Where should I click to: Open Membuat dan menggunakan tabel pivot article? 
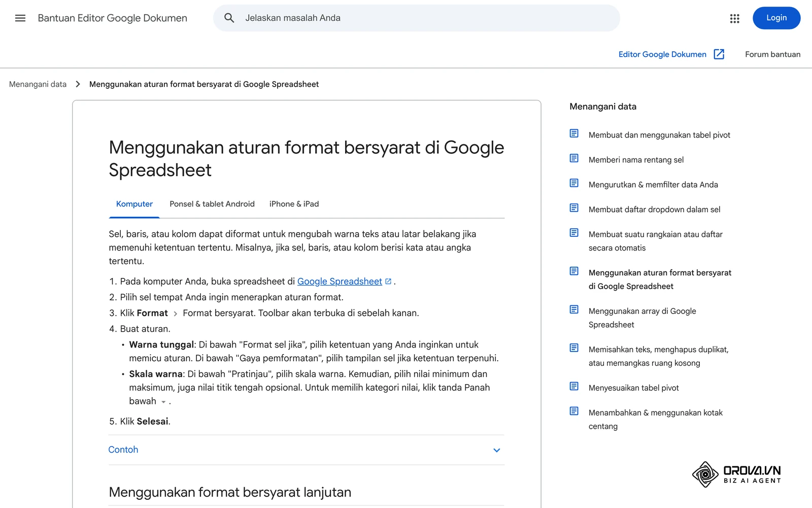[659, 135]
